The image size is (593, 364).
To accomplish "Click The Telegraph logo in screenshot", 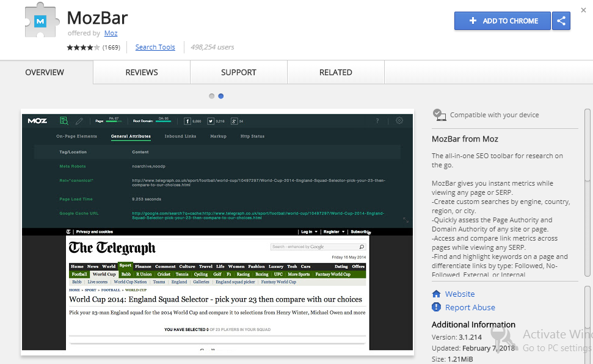I will (x=112, y=248).
